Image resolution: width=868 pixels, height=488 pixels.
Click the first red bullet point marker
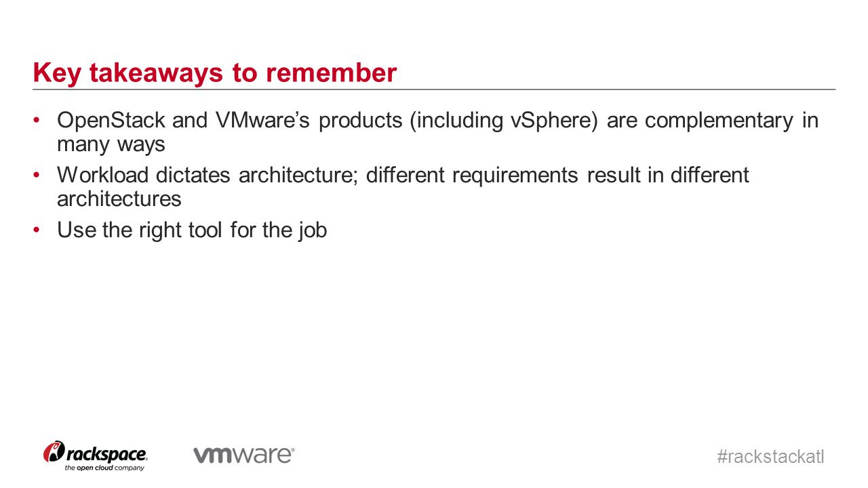pyautogui.click(x=37, y=121)
